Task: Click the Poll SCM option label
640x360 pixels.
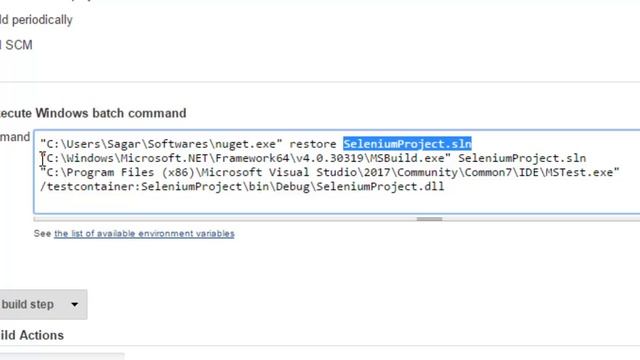Action: (x=16, y=45)
